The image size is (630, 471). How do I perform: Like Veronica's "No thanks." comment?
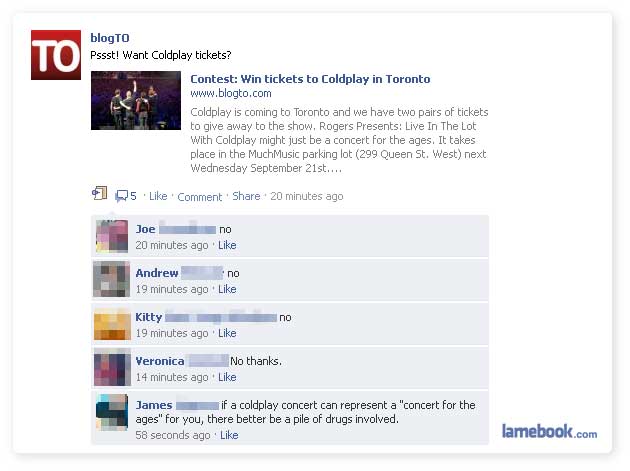click(x=227, y=377)
